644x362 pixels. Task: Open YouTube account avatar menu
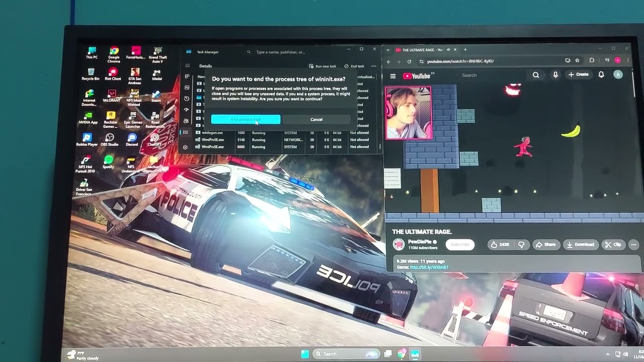[x=618, y=74]
